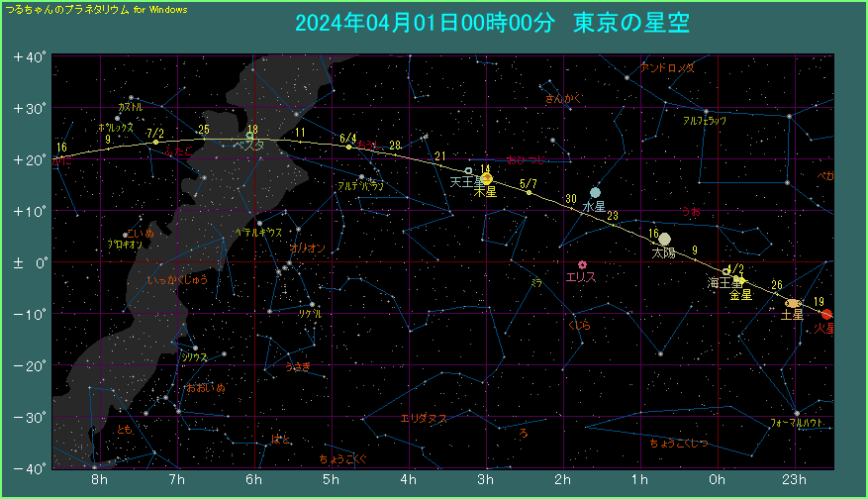Select the 5/7 date marker on ecliptic

coord(529,192)
